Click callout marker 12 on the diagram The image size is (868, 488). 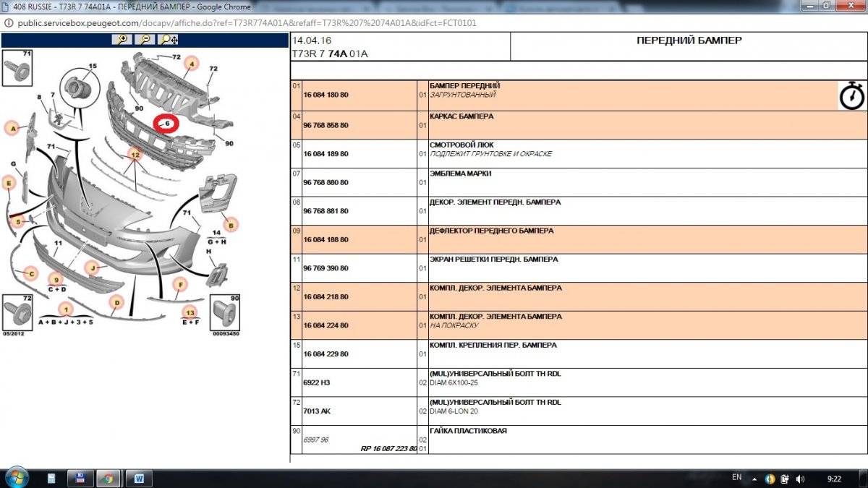pyautogui.click(x=134, y=154)
